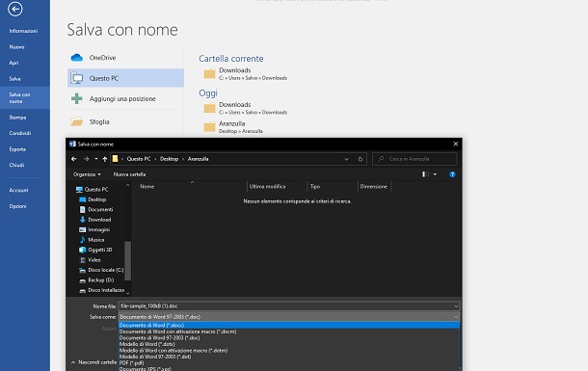Open the Informazioni backstage tab
This screenshot has width=588, height=371.
pos(23,31)
